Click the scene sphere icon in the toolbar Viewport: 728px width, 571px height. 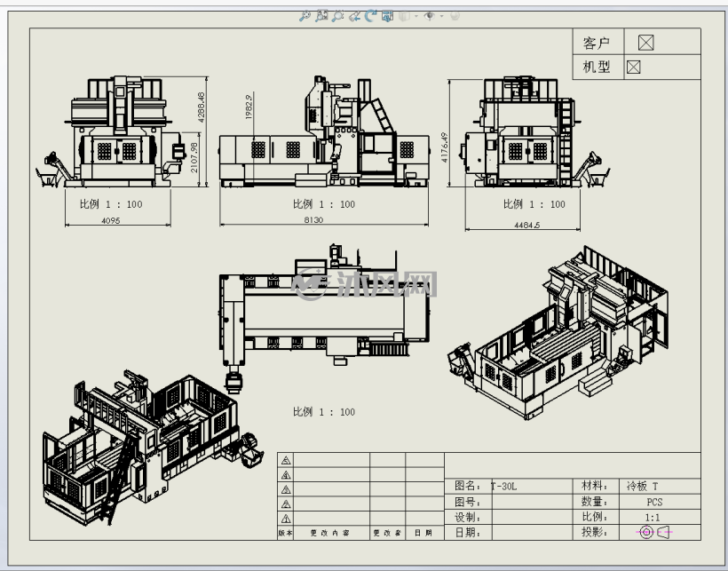click(x=455, y=16)
